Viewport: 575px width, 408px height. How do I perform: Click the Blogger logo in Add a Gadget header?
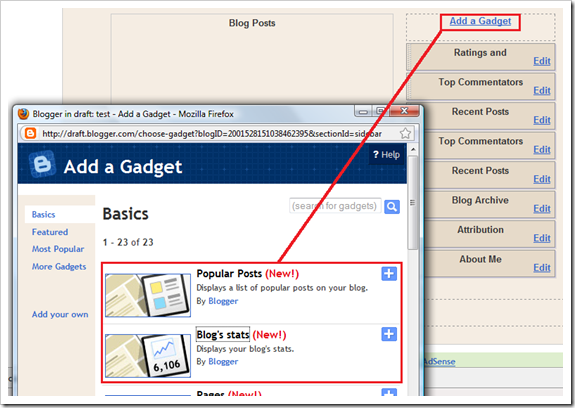coord(43,164)
